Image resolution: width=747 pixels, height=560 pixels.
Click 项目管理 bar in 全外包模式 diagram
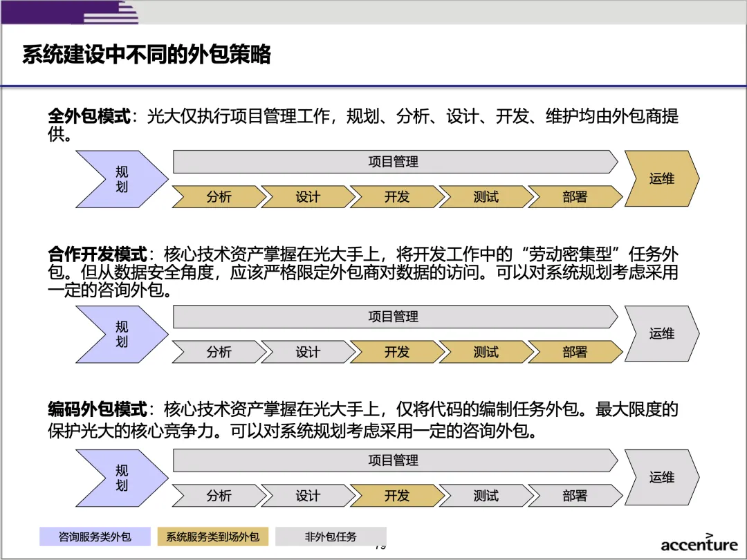click(396, 162)
